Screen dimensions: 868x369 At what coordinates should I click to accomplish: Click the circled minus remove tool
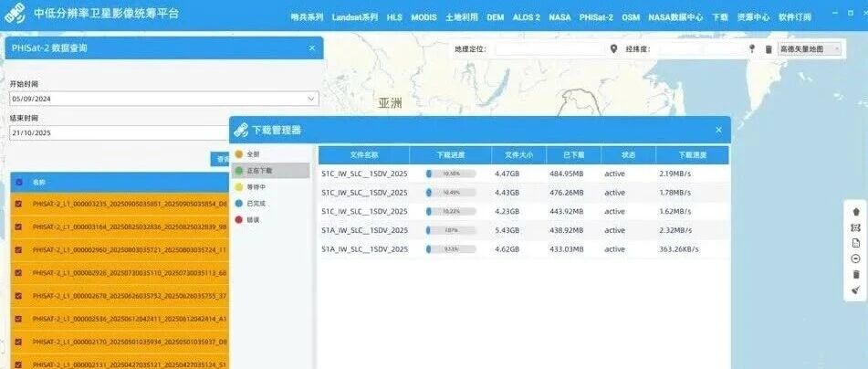tap(856, 258)
